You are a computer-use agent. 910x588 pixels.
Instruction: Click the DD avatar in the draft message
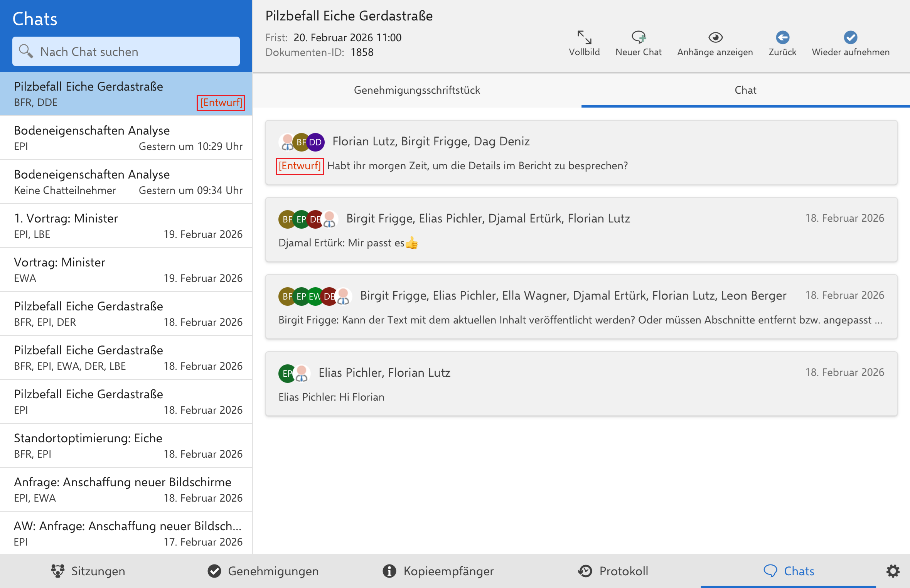(315, 142)
